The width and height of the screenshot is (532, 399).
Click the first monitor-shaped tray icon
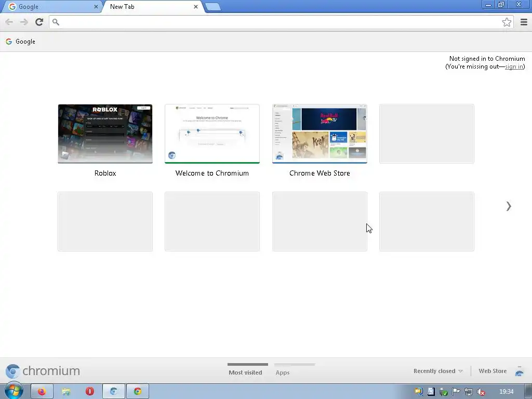click(x=419, y=392)
